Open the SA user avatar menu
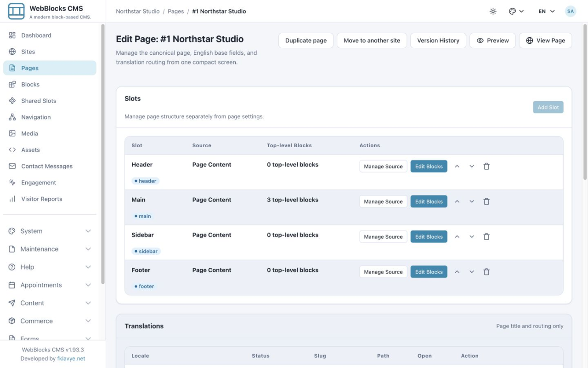Viewport: 588px width, 368px height. point(571,11)
